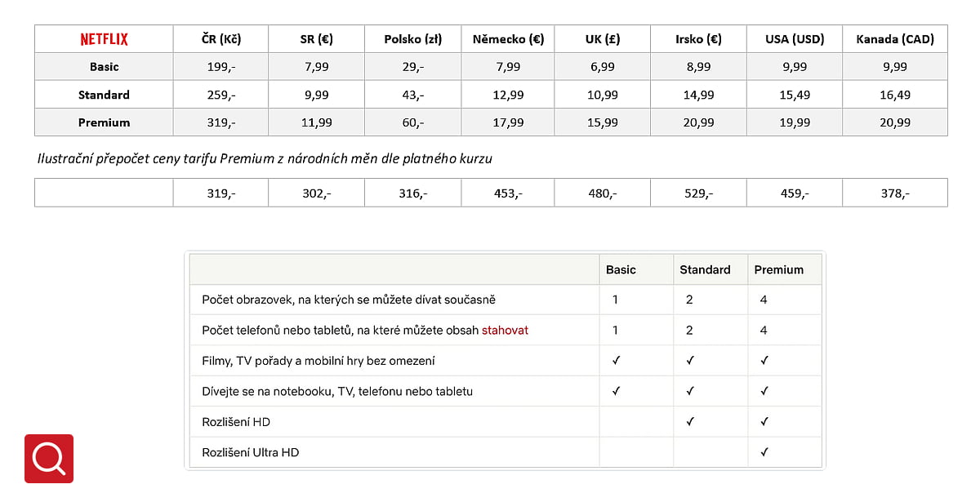Image resolution: width=980 pixels, height=502 pixels.
Task: Click the Kanada (CAD) column header
Action: click(895, 39)
